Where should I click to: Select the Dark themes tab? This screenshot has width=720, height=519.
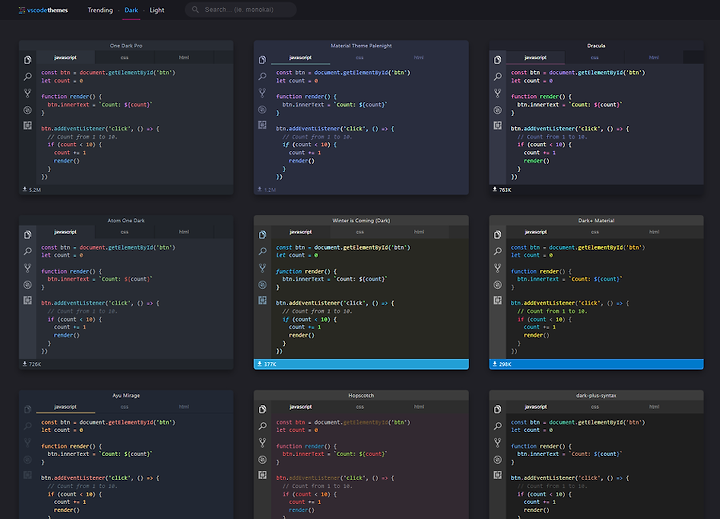[x=131, y=10]
